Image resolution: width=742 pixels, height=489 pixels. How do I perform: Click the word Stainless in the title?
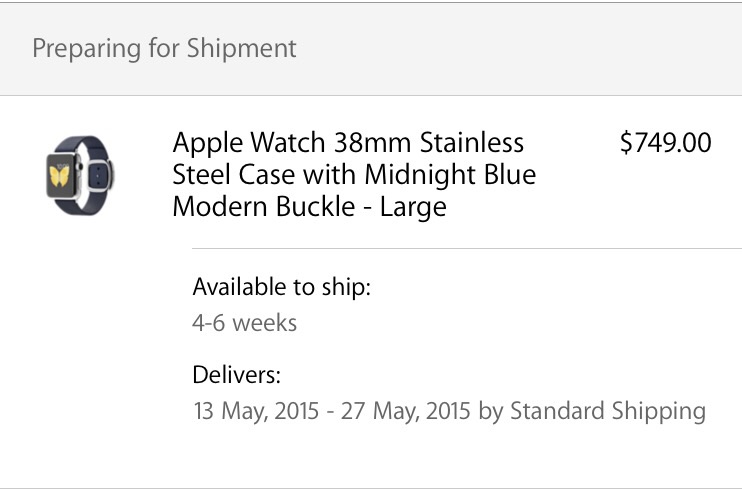click(x=472, y=142)
